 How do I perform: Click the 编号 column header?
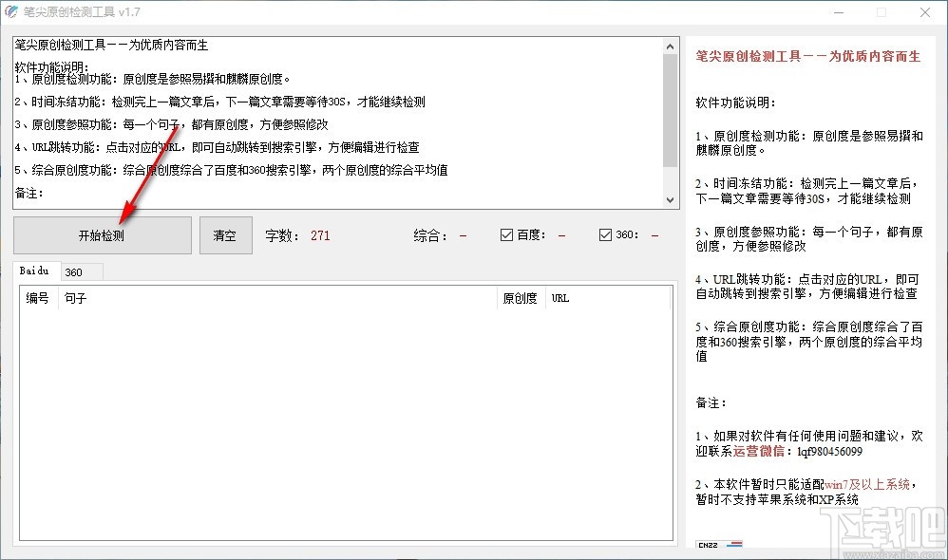click(x=39, y=298)
